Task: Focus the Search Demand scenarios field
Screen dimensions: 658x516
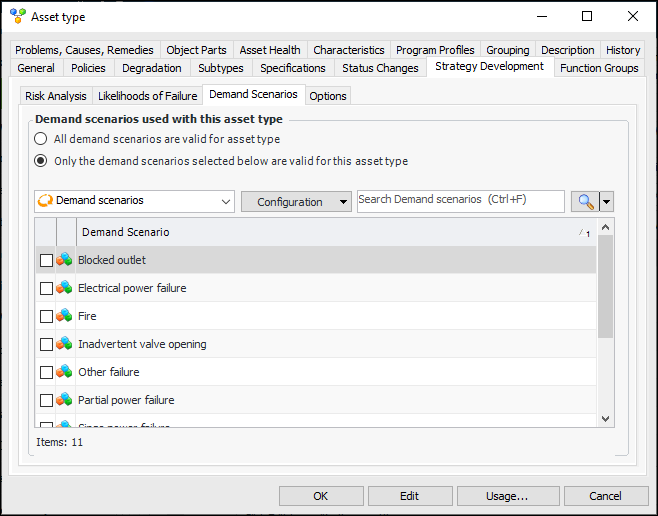Action: [460, 200]
